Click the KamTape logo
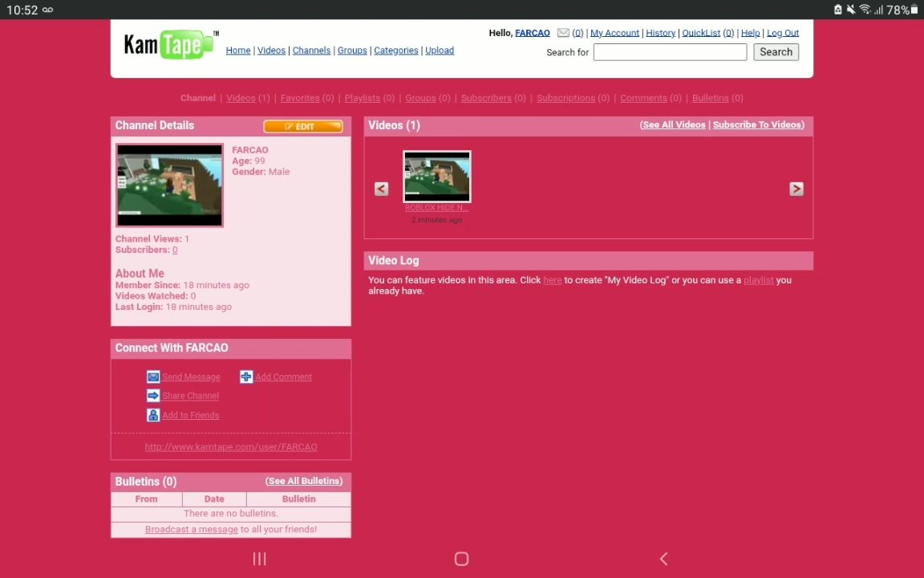924x578 pixels. (170, 45)
